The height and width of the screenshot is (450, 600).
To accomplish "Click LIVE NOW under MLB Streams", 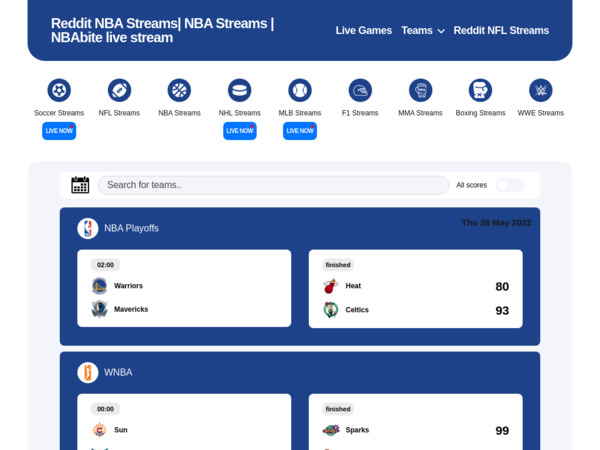I will tap(300, 131).
